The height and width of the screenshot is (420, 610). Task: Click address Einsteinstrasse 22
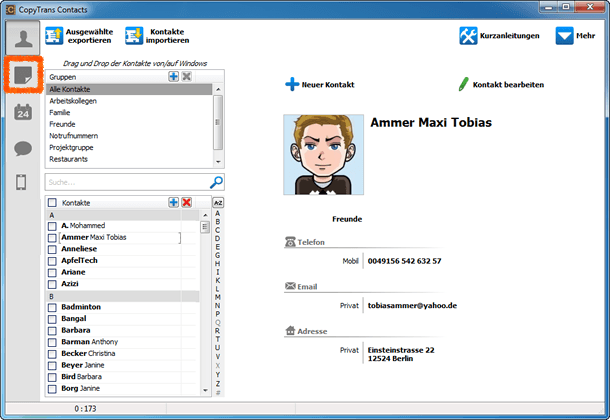(x=401, y=350)
